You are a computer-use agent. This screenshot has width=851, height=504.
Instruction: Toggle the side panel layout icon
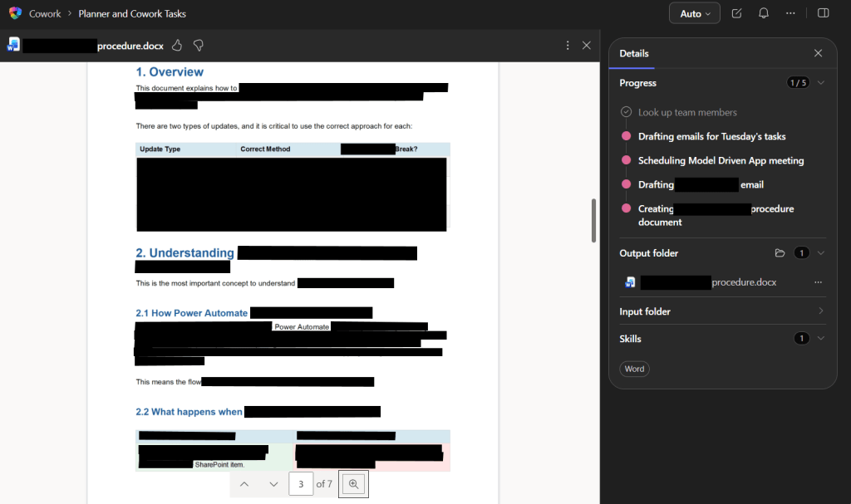tap(823, 13)
